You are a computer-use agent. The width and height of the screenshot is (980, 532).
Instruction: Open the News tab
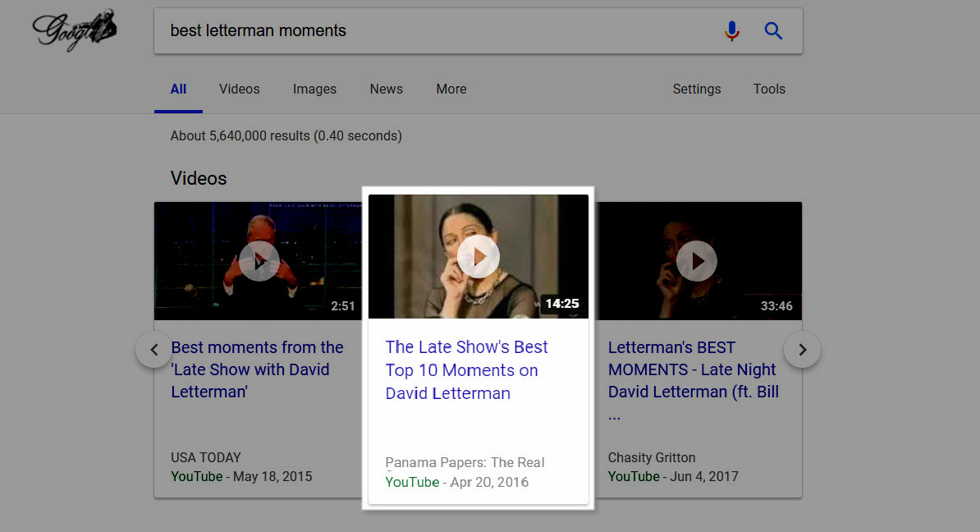pos(386,89)
